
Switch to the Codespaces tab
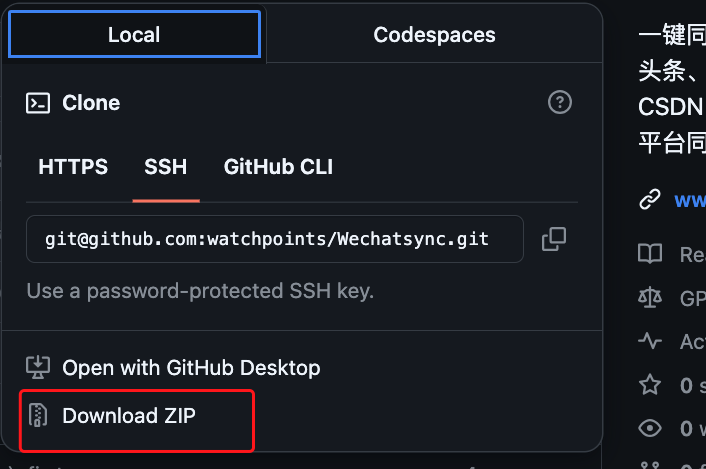(x=434, y=35)
